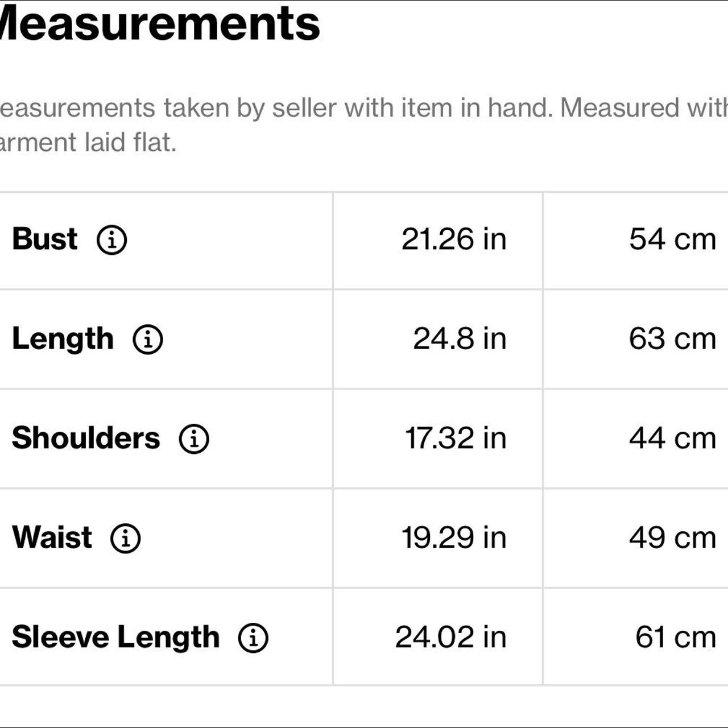Select the Shoulders label
Screen dimensions: 728x728
click(x=86, y=438)
